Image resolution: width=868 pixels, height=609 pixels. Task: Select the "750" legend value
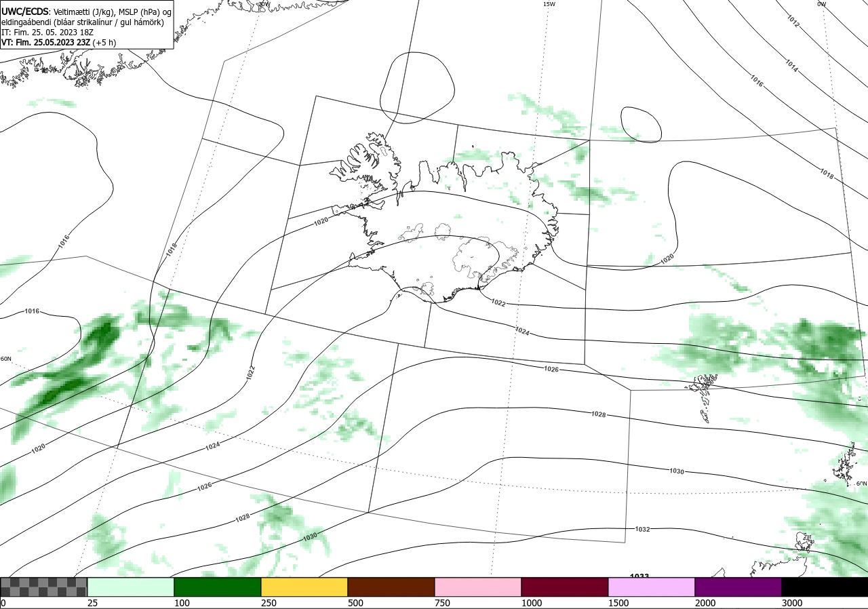(x=443, y=603)
